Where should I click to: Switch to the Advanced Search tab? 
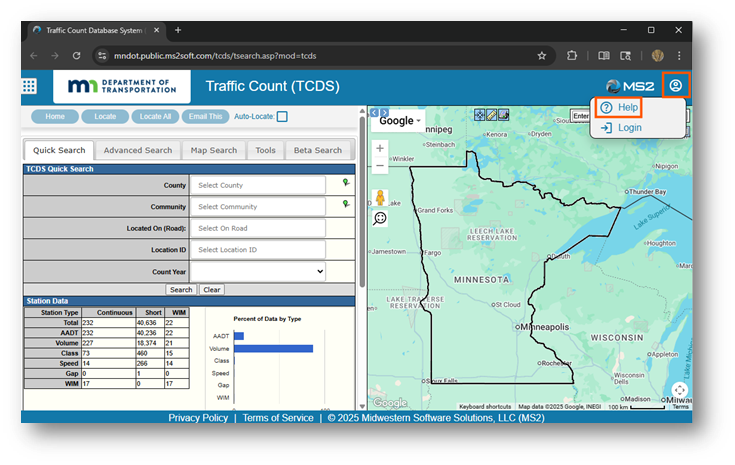coord(138,150)
